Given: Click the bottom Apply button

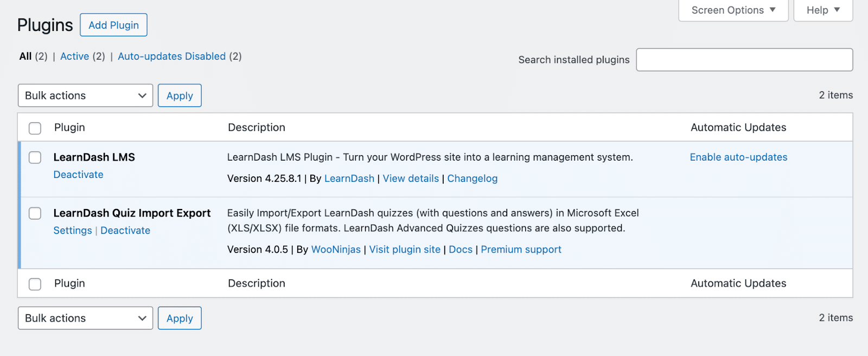Looking at the screenshot, I should point(180,318).
